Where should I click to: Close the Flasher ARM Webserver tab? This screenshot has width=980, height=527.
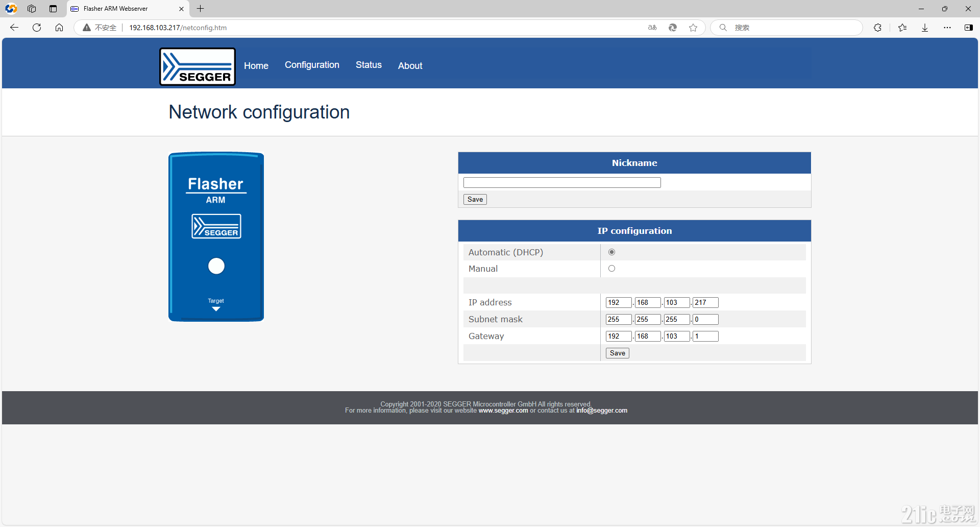[x=181, y=9]
